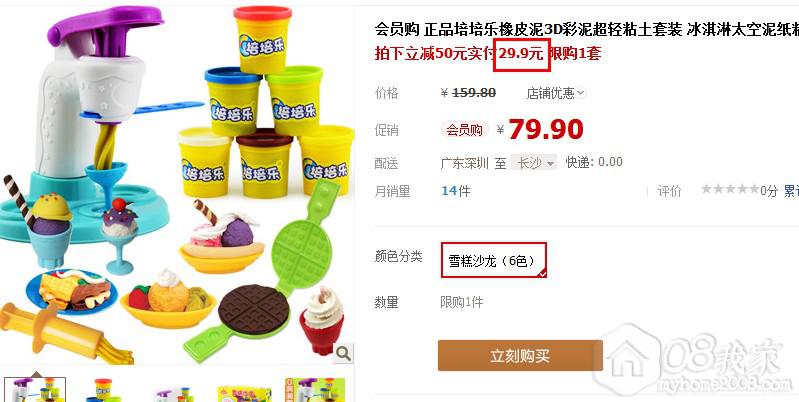Click the 累计 link beside rating

[x=791, y=191]
